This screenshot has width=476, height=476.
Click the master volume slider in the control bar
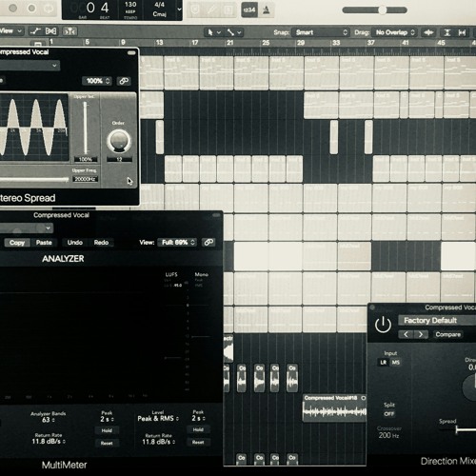coord(374,10)
